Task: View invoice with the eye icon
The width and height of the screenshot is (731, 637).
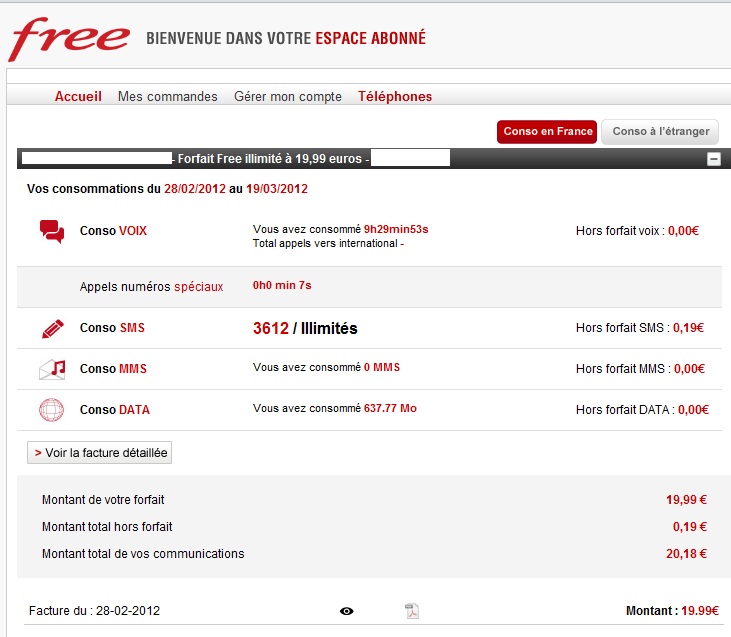Action: coord(347,611)
